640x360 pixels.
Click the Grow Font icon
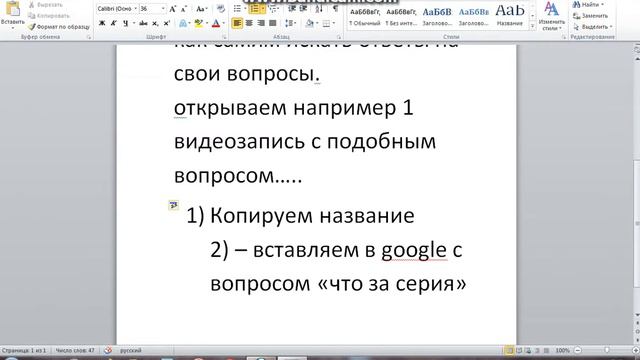pos(173,9)
